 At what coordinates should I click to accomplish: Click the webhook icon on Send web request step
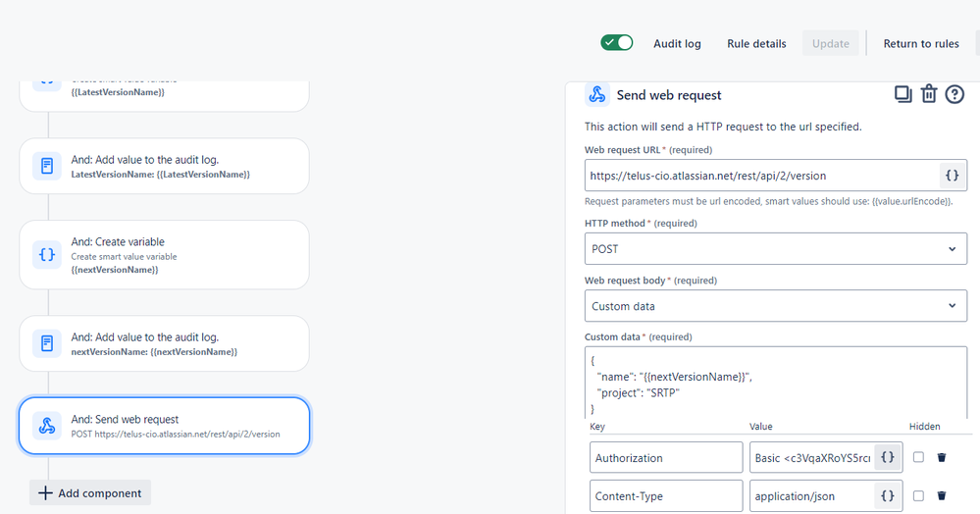pos(47,426)
